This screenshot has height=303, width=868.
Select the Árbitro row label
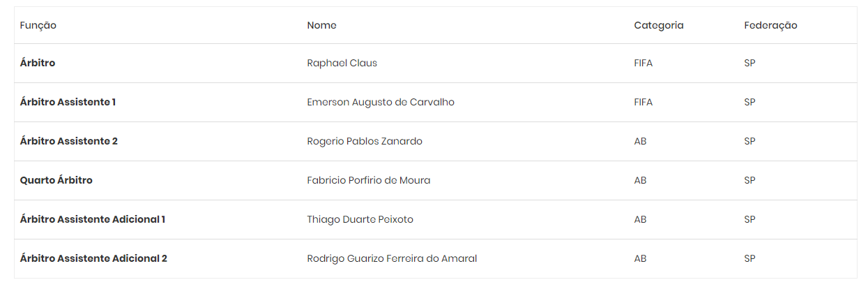(x=38, y=63)
